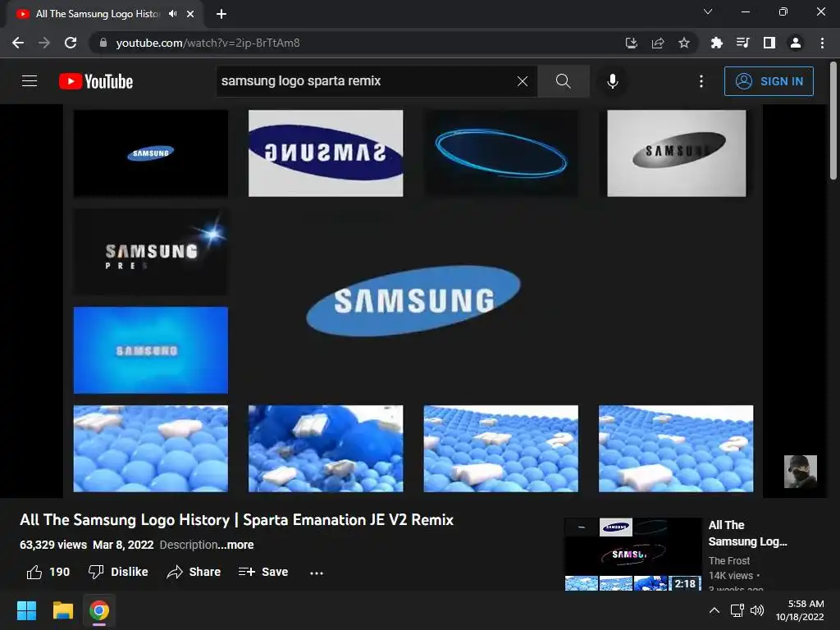
Task: Go back in browser history
Action: click(18, 43)
